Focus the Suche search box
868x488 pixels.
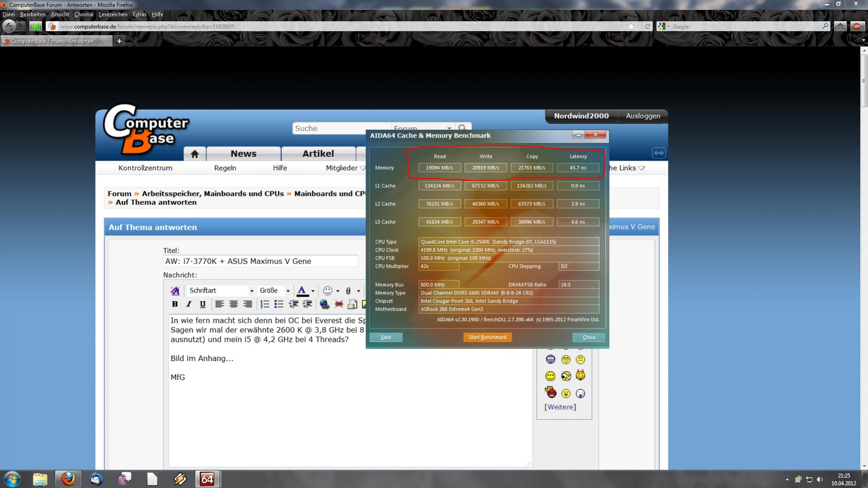[341, 128]
